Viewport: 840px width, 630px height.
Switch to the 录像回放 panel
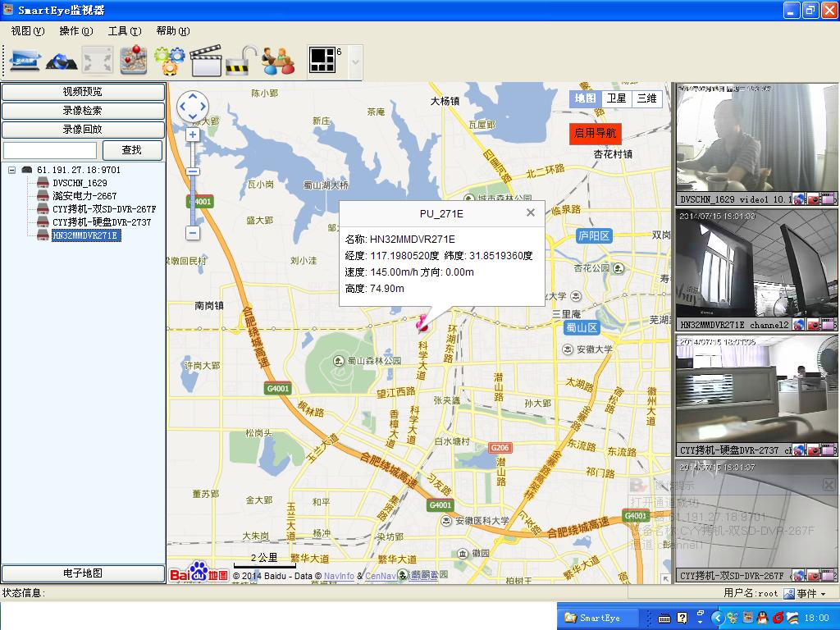[83, 130]
